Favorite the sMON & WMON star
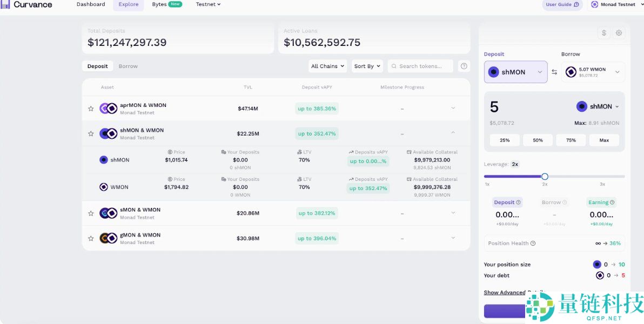 pyautogui.click(x=91, y=213)
